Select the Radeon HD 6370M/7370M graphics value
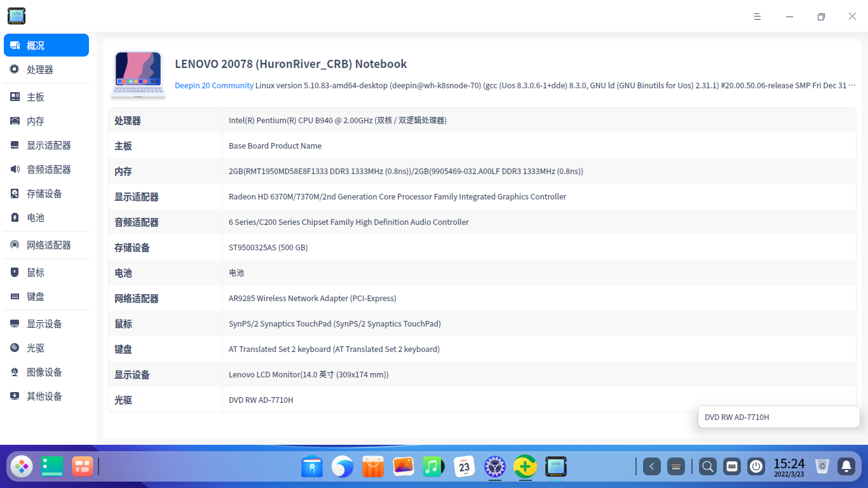The height and width of the screenshot is (488, 868). 397,196
